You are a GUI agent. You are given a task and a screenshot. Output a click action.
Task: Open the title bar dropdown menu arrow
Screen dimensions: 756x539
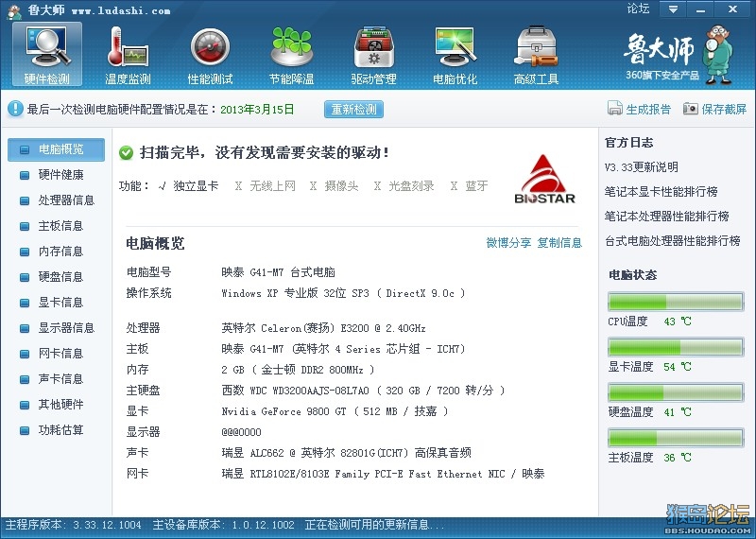pos(673,9)
